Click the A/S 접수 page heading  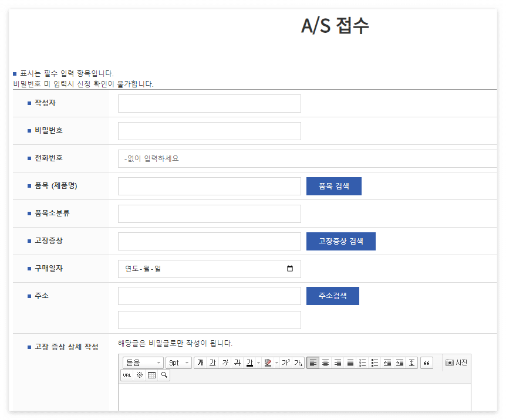pos(335,25)
